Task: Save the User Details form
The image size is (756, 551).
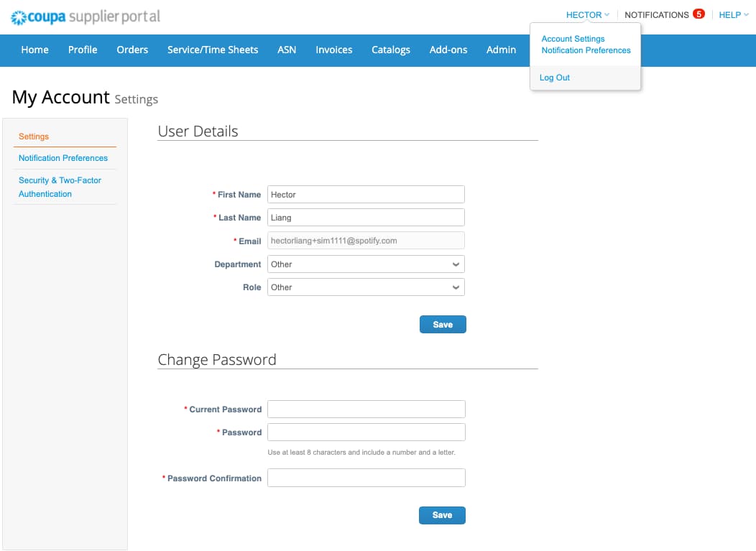Action: [443, 325]
